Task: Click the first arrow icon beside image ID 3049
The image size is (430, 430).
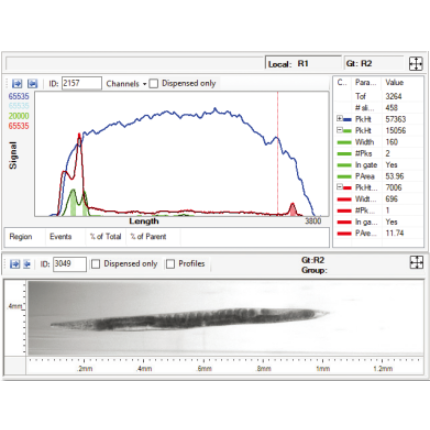Action: pyautogui.click(x=15, y=264)
